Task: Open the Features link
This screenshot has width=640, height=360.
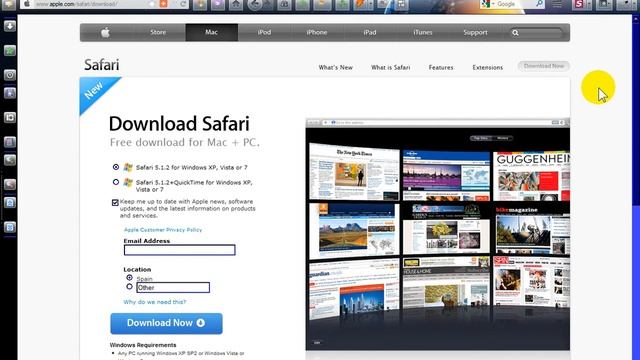Action: 441,67
